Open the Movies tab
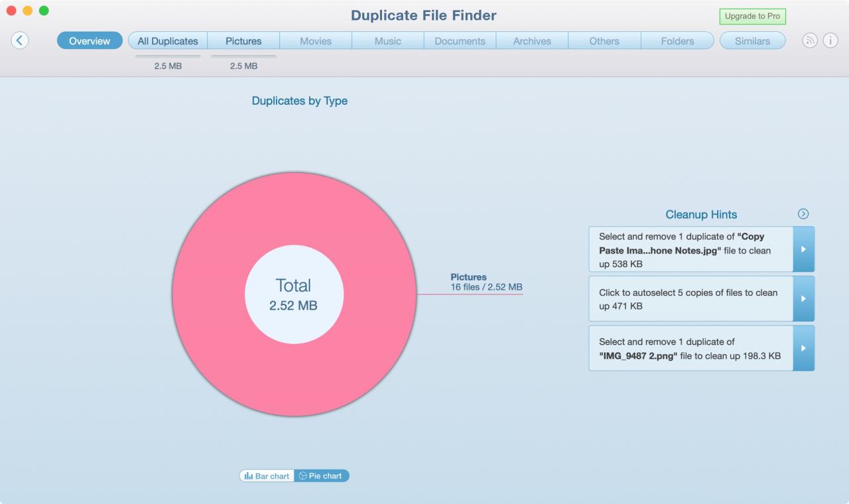This screenshot has width=849, height=504. (316, 40)
